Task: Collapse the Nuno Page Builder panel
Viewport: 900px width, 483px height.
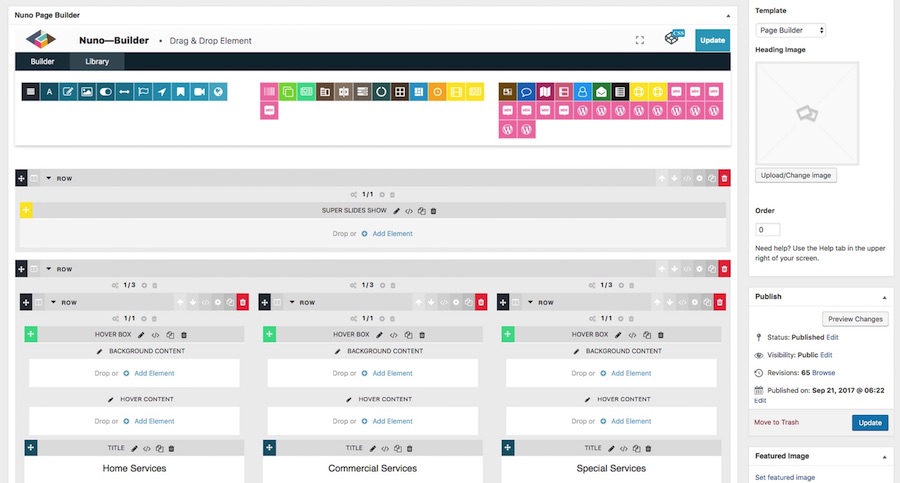Action: [728, 16]
